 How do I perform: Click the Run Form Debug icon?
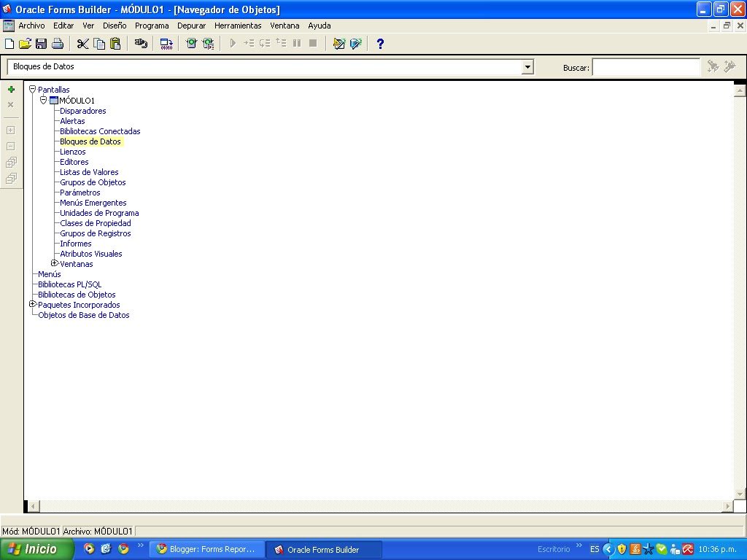(x=208, y=44)
